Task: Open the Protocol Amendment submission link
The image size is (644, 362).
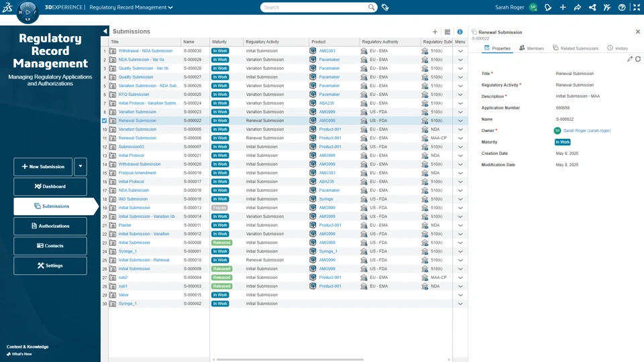Action: (137, 173)
